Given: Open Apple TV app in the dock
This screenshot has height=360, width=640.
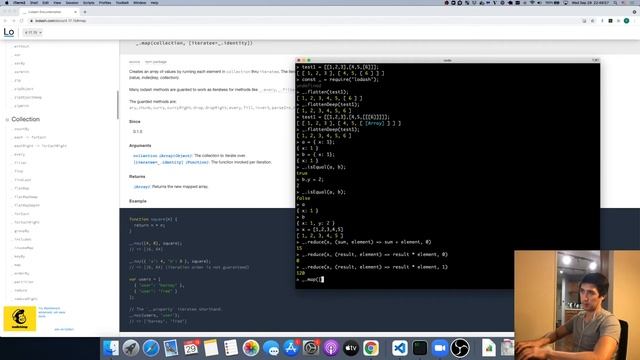Looking at the screenshot, I should pos(351,348).
